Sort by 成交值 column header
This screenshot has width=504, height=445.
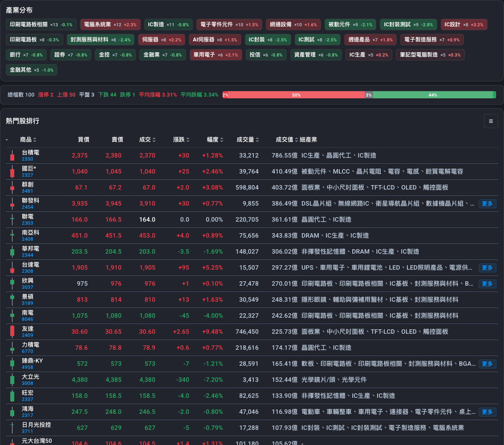[x=287, y=139]
